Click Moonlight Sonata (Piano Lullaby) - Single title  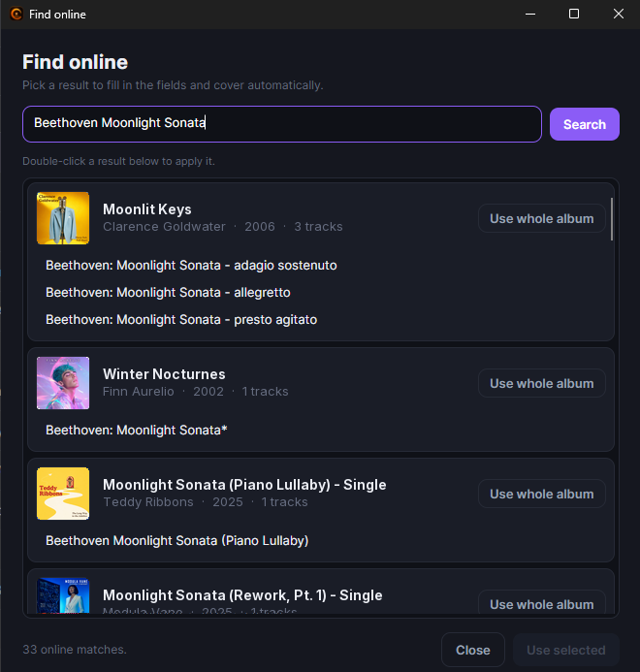tap(244, 485)
